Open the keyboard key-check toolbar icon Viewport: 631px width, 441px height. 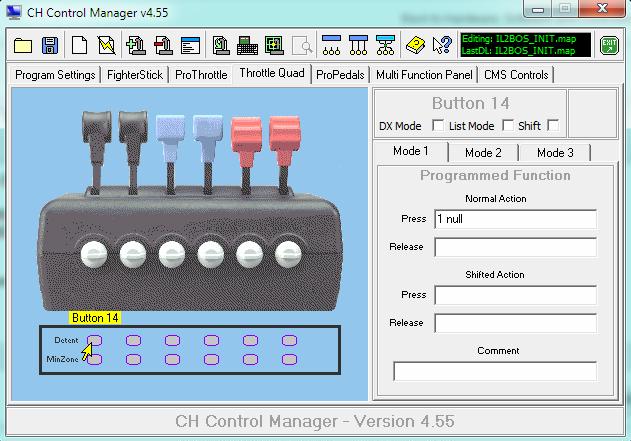click(247, 45)
